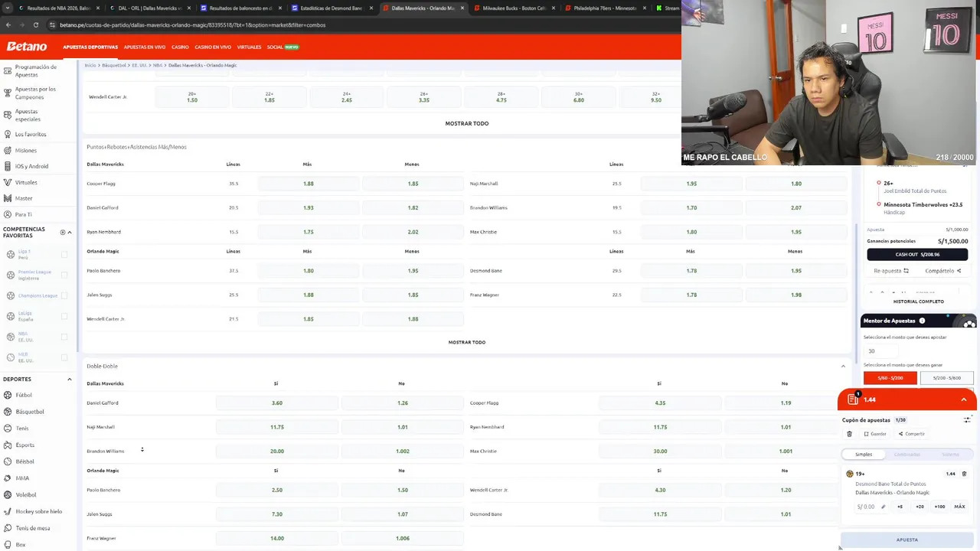Open the Betano logo home link

27,47
